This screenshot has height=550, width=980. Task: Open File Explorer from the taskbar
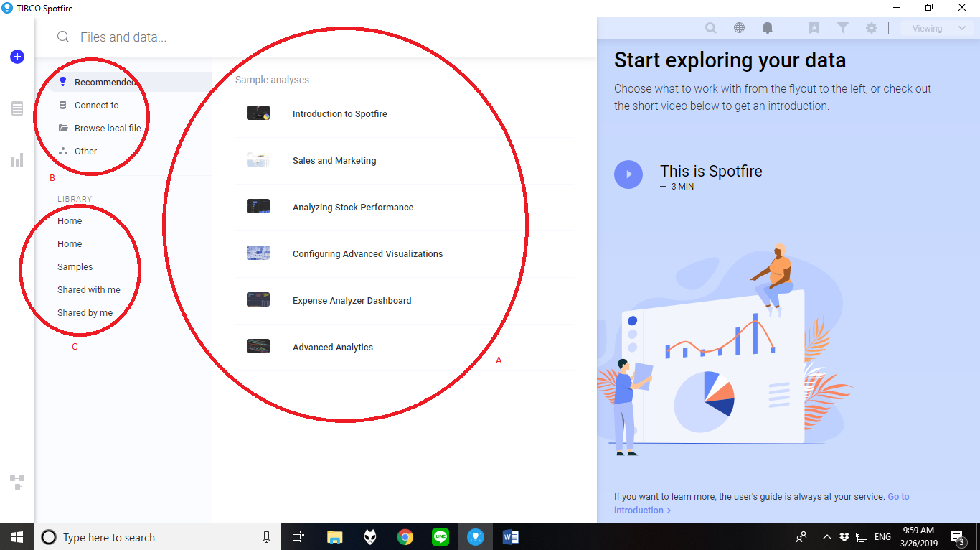coord(334,536)
